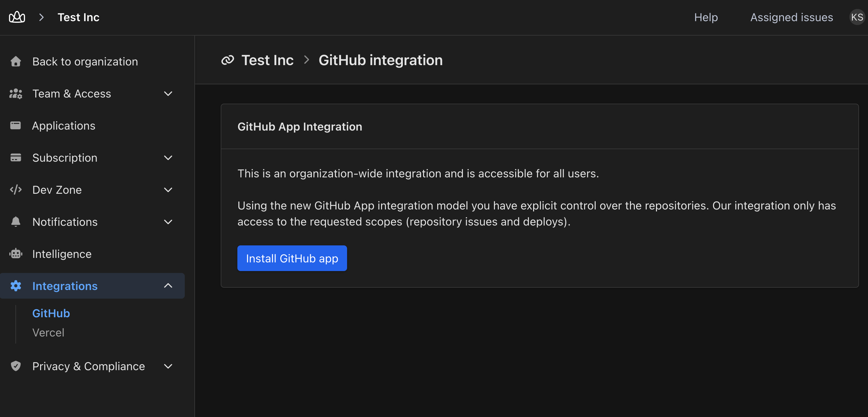Open the Help link in top bar
Viewport: 868px width, 417px height.
(x=706, y=17)
